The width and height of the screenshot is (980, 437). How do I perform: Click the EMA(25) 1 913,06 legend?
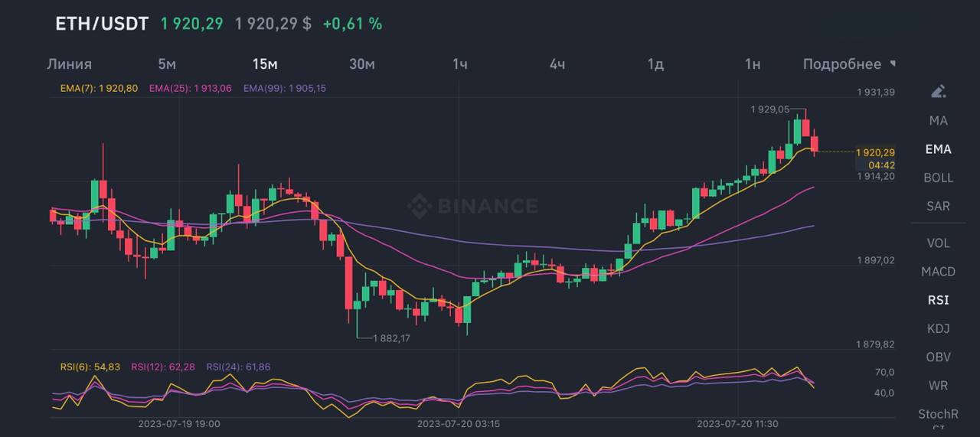click(190, 89)
